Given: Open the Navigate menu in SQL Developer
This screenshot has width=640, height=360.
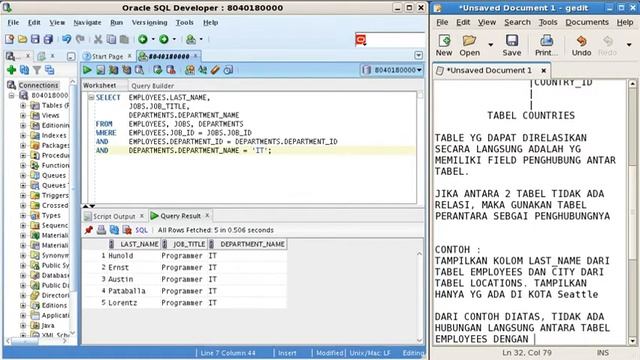Looking at the screenshot, I should click(x=87, y=22).
